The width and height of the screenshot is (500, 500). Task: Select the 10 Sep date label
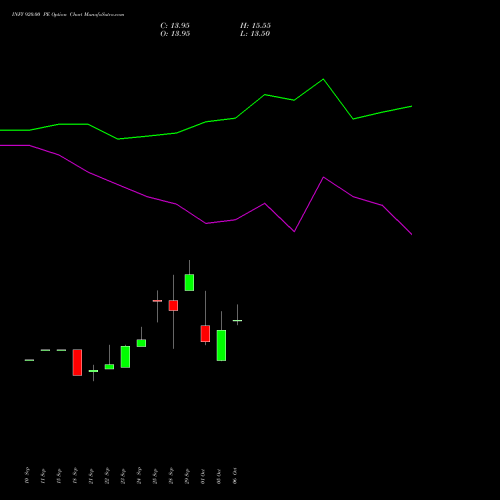[x=27, y=475]
